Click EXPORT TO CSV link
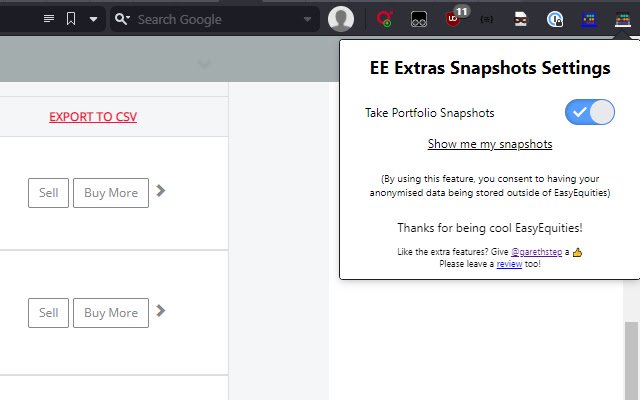640x400 pixels. [x=93, y=117]
